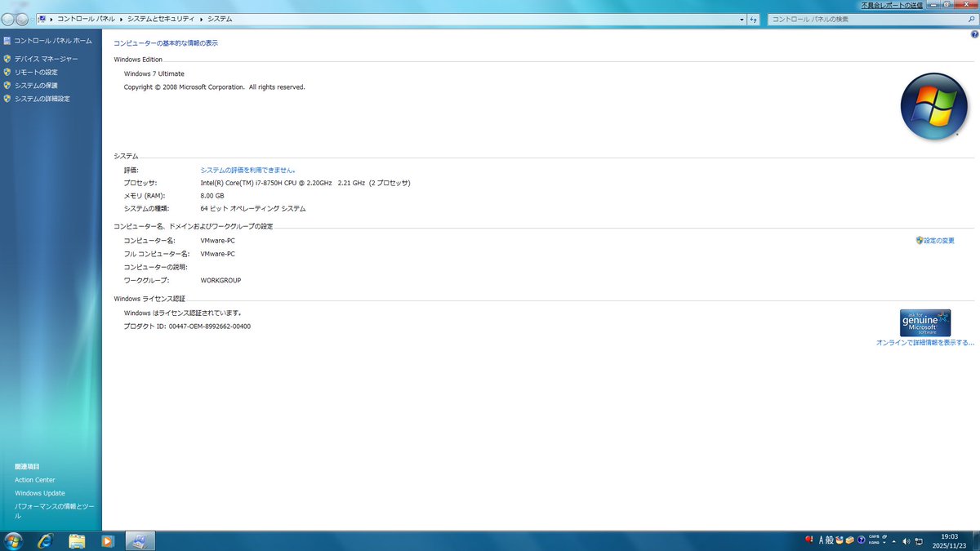
Task: Click the genuine Microsoft software badge
Action: pyautogui.click(x=924, y=322)
